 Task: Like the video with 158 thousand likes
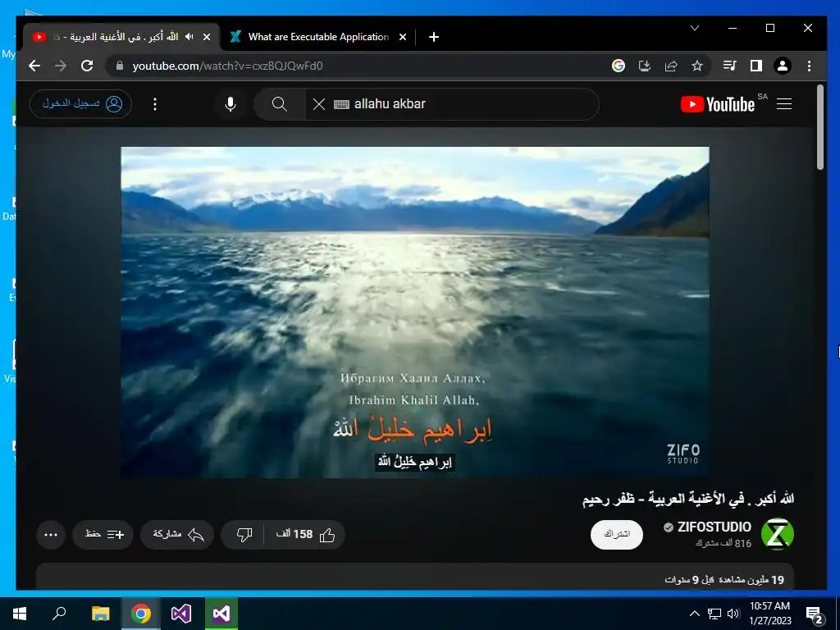(305, 534)
